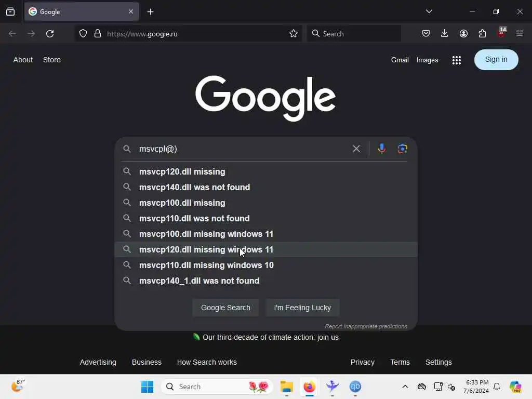532x399 pixels.
Task: Start voice search with microphone
Action: coord(382,149)
